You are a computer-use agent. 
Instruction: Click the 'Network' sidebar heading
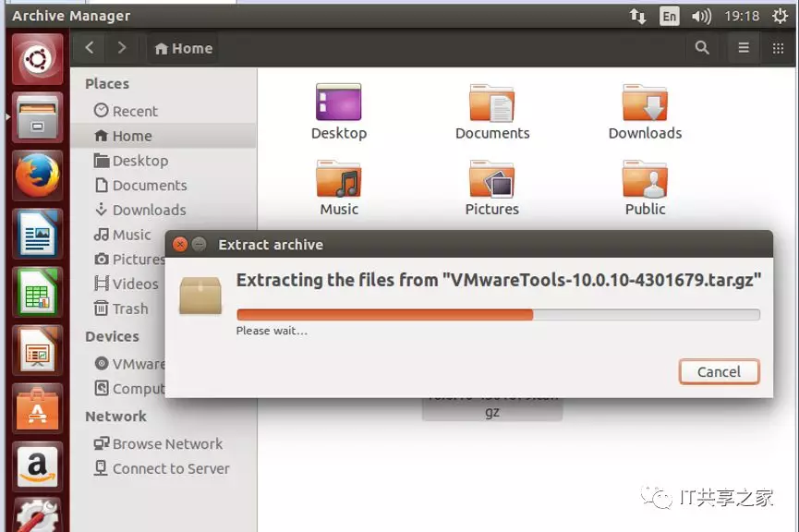click(115, 417)
